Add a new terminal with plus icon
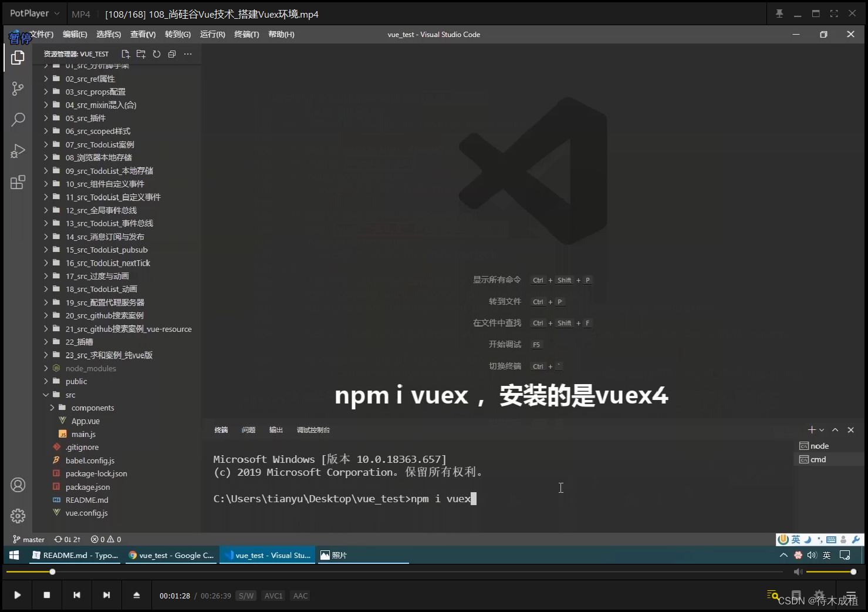 (x=812, y=430)
